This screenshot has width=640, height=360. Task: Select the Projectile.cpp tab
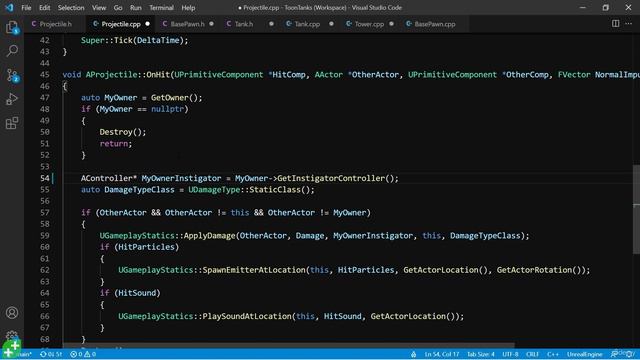(x=121, y=24)
